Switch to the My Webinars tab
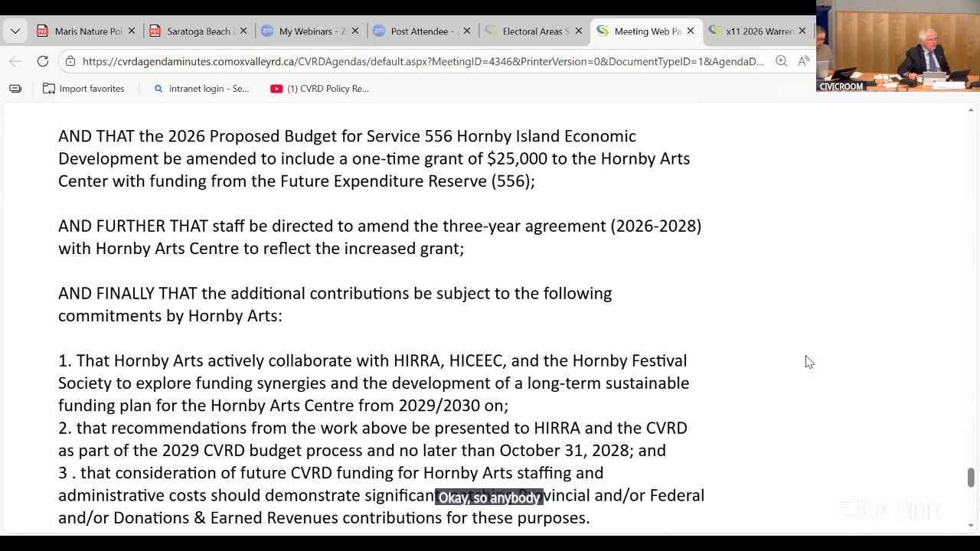 (304, 31)
